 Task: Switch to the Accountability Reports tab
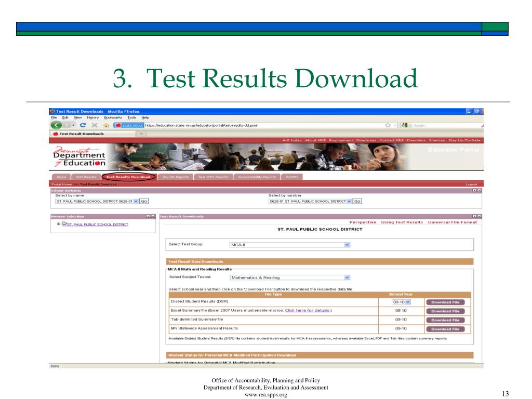[257, 177]
